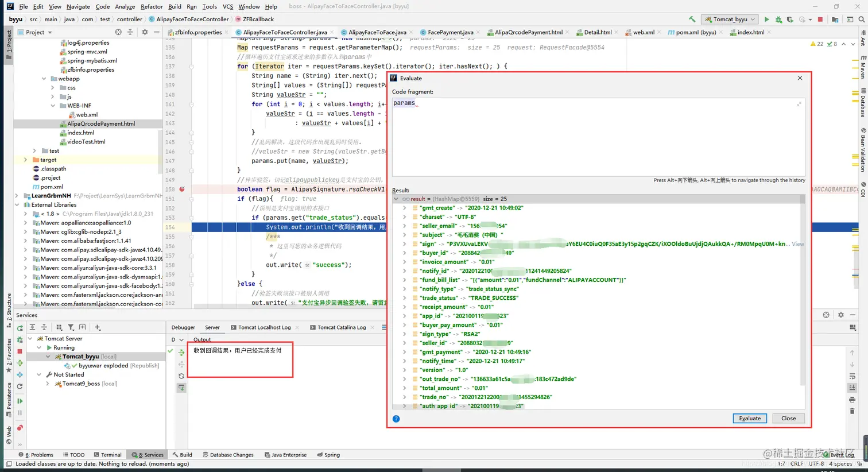Click the locate-file target icon in the Project panel
This screenshot has height=472, width=868.
tap(118, 32)
